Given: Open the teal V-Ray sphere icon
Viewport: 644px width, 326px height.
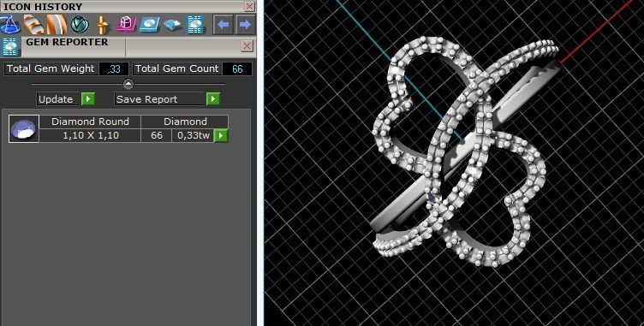Looking at the screenshot, I should point(80,25).
